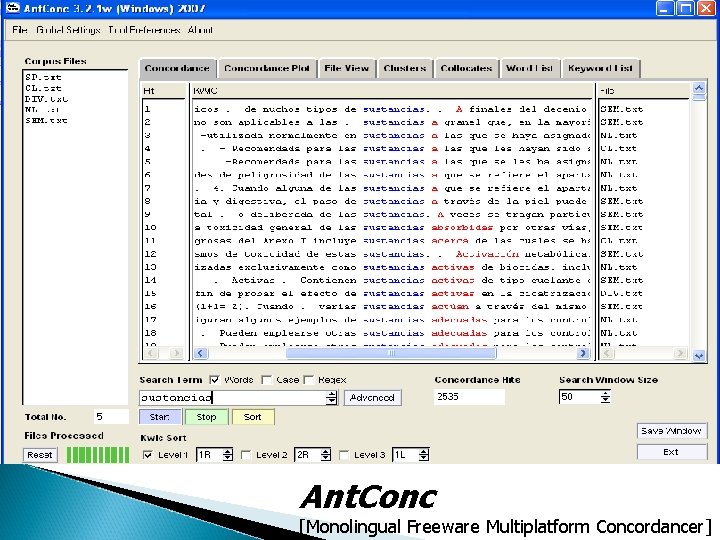This screenshot has width=720, height=540.
Task: Click the Total No. value field
Action: (111, 416)
